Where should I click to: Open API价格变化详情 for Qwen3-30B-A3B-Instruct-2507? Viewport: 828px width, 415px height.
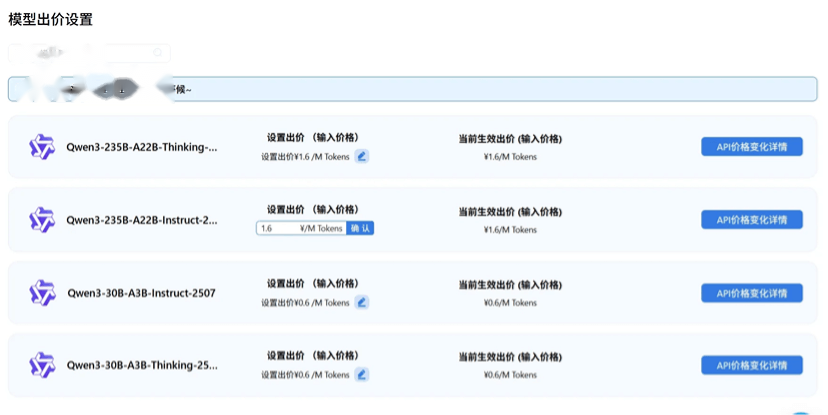pyautogui.click(x=752, y=293)
